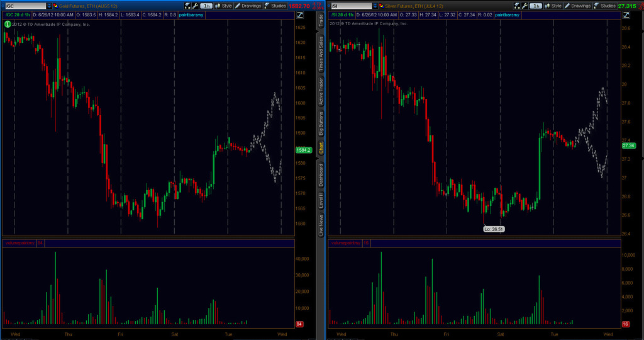
Task: Click the volumepaintmy label under Gold chart
Action: pyautogui.click(x=19, y=243)
